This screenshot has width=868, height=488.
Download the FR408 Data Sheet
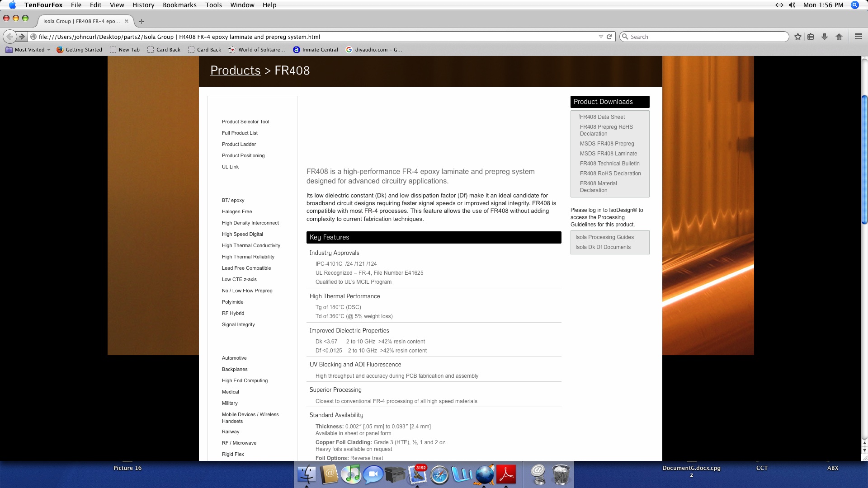[x=602, y=117]
